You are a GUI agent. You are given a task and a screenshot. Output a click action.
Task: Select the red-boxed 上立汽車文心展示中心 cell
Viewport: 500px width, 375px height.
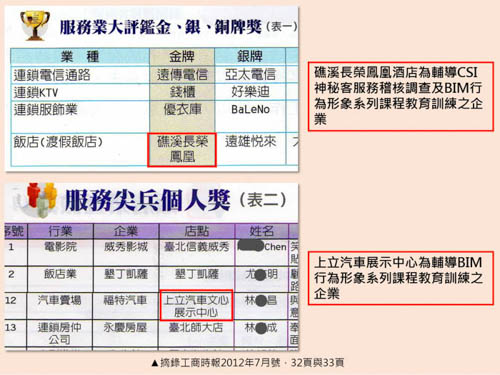click(x=196, y=305)
